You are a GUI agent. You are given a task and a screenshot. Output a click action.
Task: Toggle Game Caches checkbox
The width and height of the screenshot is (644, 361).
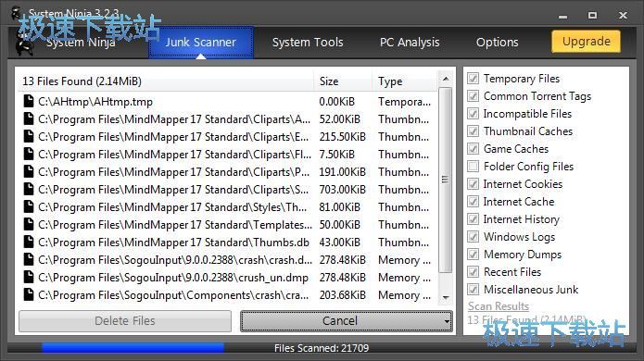click(x=474, y=149)
